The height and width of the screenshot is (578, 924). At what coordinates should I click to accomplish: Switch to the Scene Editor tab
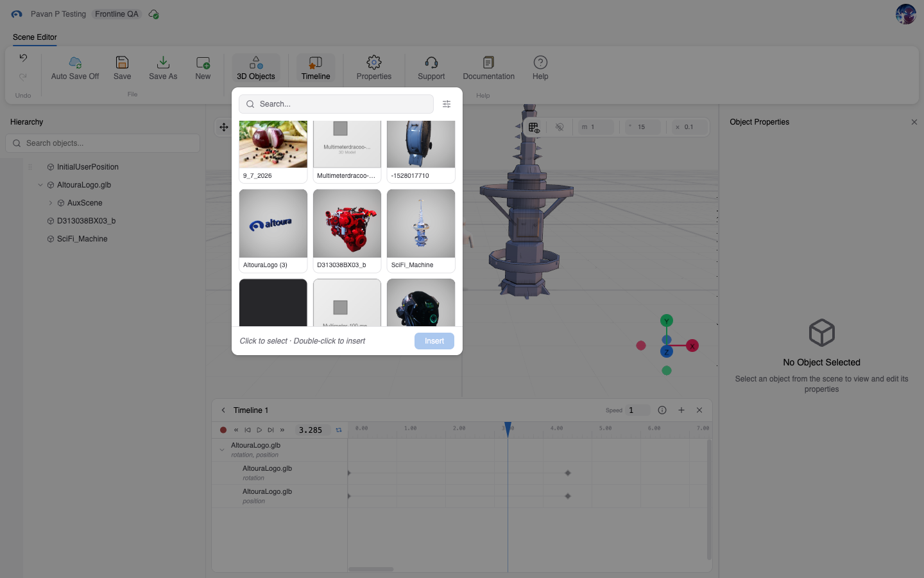[35, 37]
